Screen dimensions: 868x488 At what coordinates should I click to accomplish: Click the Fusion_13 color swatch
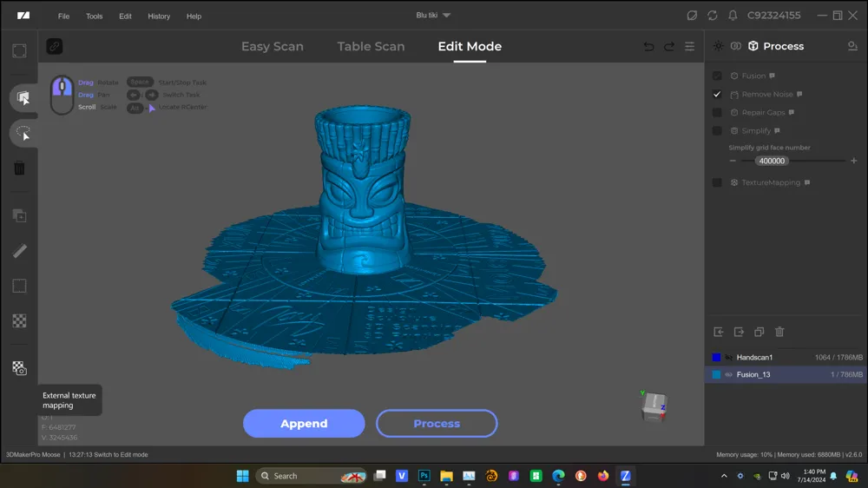tap(716, 374)
